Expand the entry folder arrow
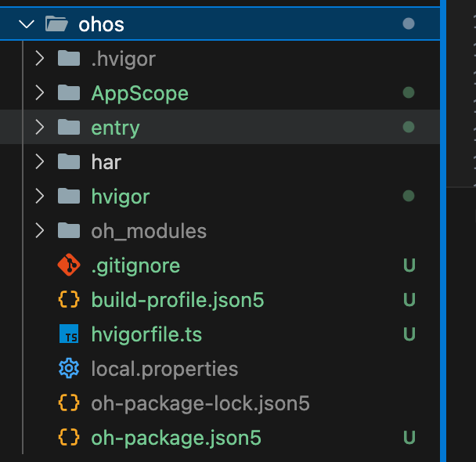The image size is (476, 462). click(39, 128)
